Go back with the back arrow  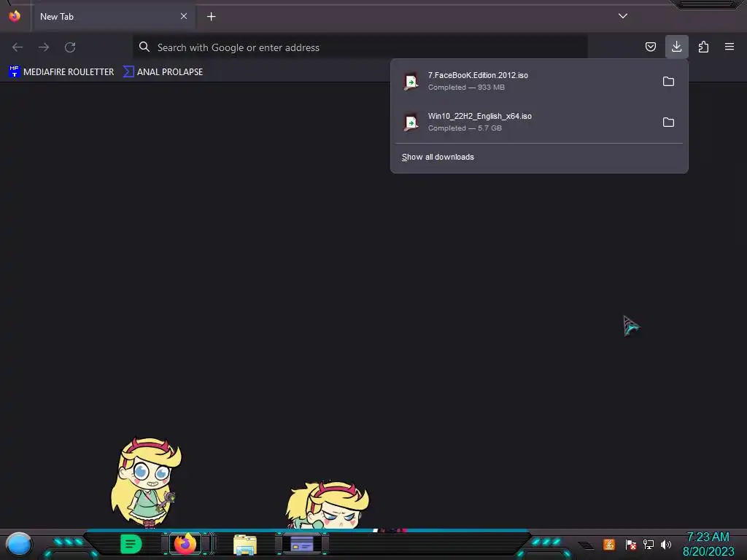tap(18, 47)
